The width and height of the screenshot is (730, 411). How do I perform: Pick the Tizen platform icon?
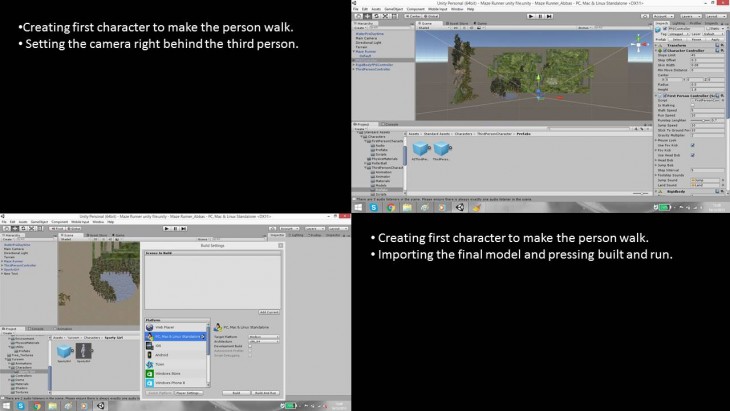coord(150,363)
